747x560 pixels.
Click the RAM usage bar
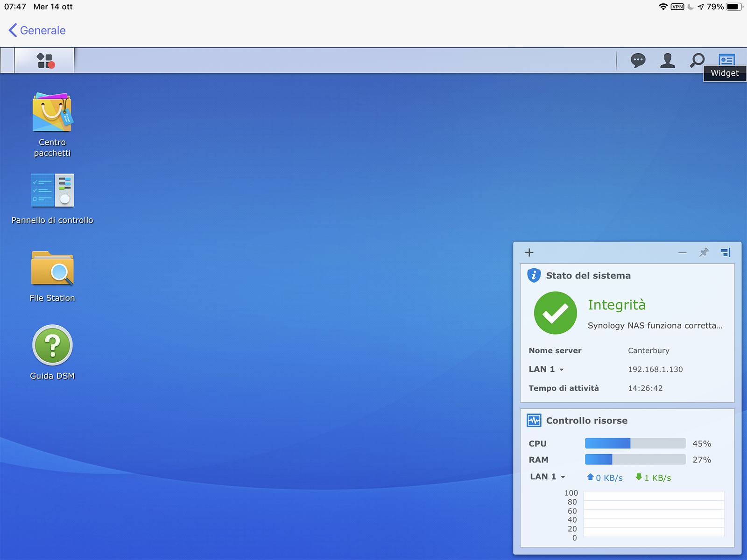(x=635, y=460)
